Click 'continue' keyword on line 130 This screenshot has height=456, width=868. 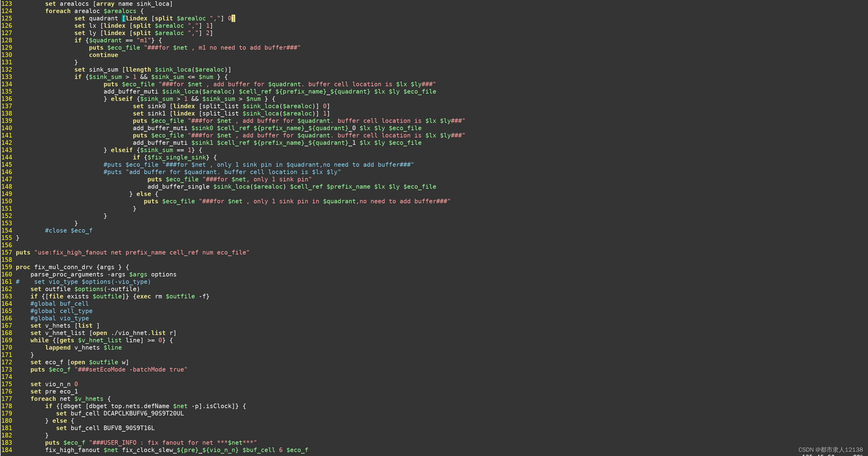[x=104, y=55]
